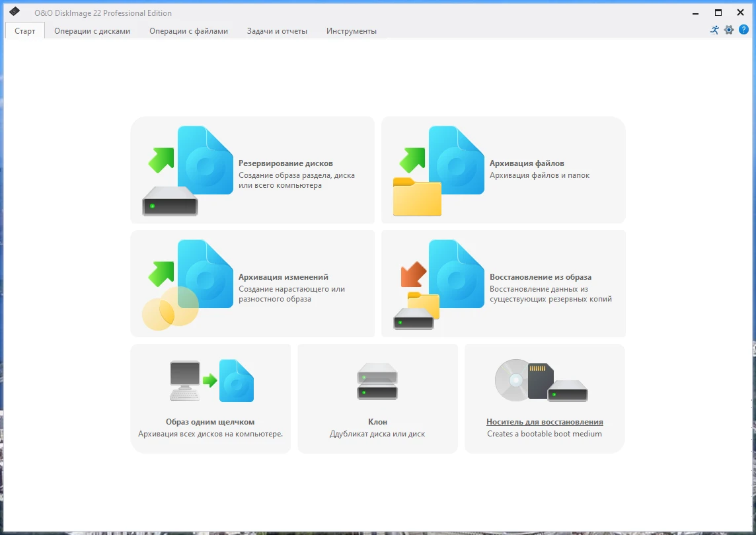This screenshot has width=756, height=535.
Task: Open the Операции с дисками tab
Action: 92,31
